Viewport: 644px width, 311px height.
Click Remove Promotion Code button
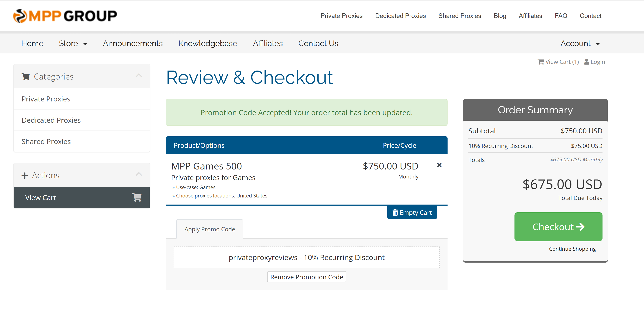click(x=307, y=277)
